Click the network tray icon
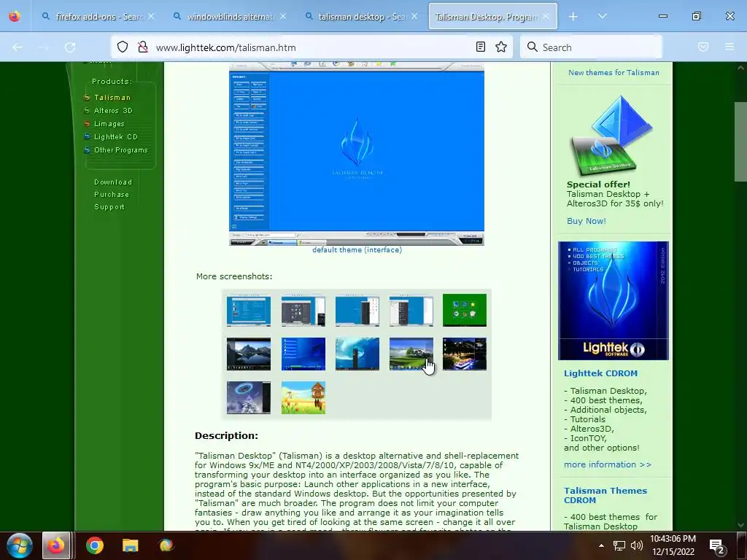Screen dimensions: 747x560 click(x=619, y=545)
